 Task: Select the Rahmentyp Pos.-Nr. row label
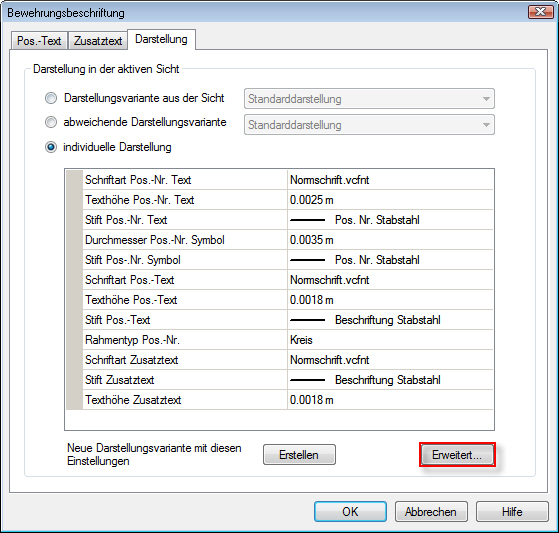pos(185,339)
